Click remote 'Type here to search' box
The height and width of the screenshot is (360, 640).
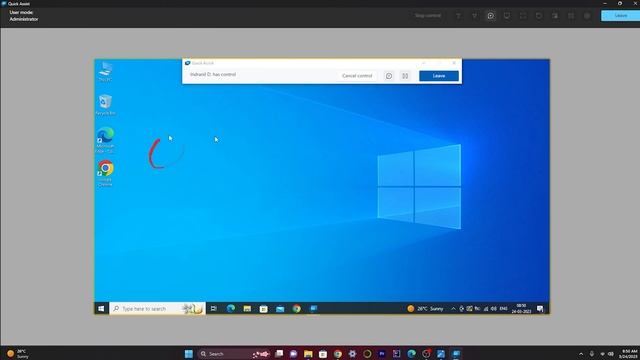click(x=157, y=309)
